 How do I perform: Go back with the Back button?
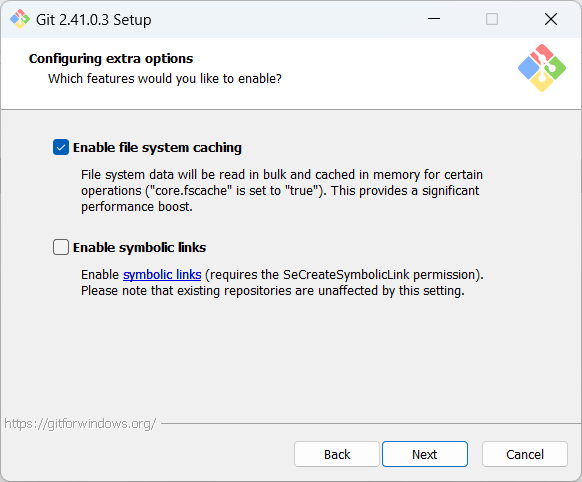point(337,454)
